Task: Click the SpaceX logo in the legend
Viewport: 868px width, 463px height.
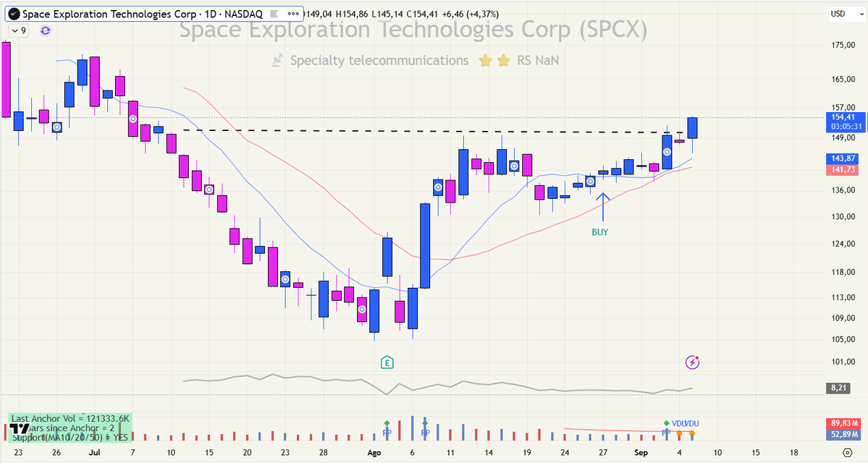Action: pos(14,14)
